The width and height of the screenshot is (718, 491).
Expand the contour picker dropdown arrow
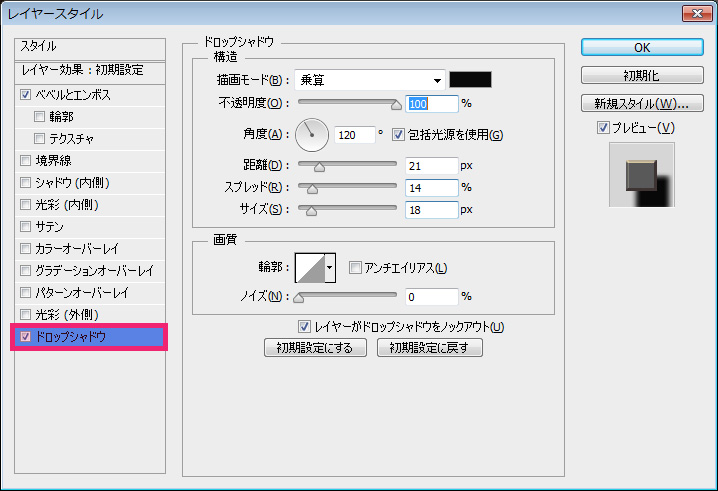tap(330, 267)
